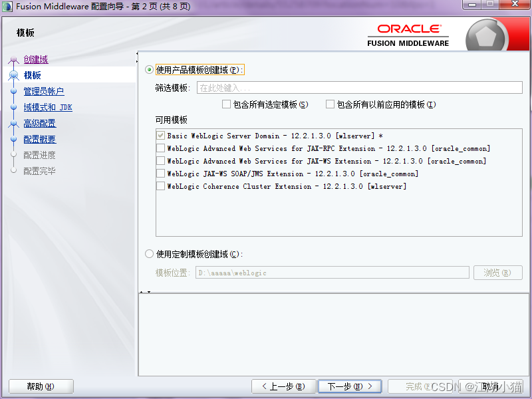Click the 模板 current step marker icon

coord(13,75)
